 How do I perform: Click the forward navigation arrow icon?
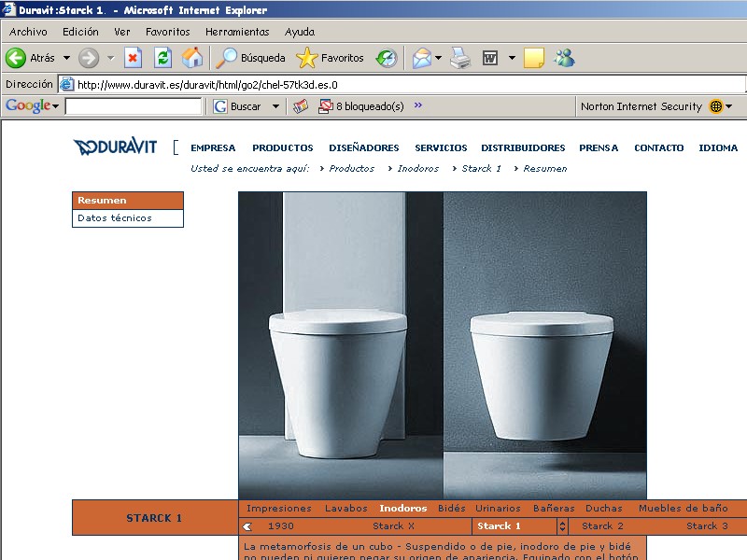click(x=89, y=58)
